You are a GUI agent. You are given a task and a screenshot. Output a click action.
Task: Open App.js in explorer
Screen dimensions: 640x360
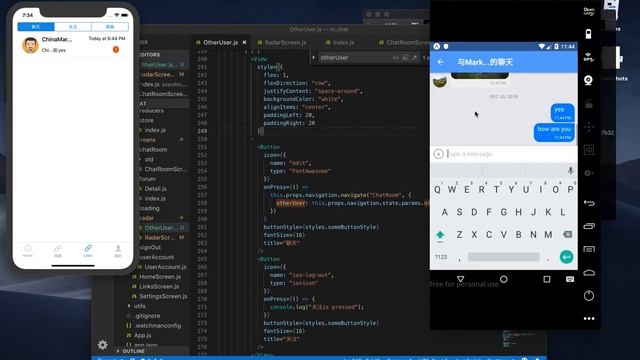tap(142, 335)
